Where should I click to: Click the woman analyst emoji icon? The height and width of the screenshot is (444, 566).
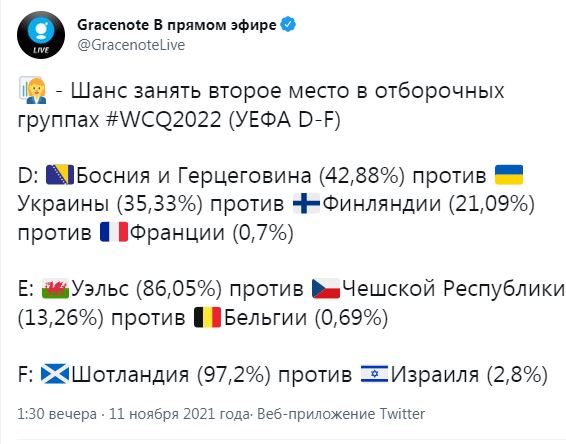pos(33,91)
